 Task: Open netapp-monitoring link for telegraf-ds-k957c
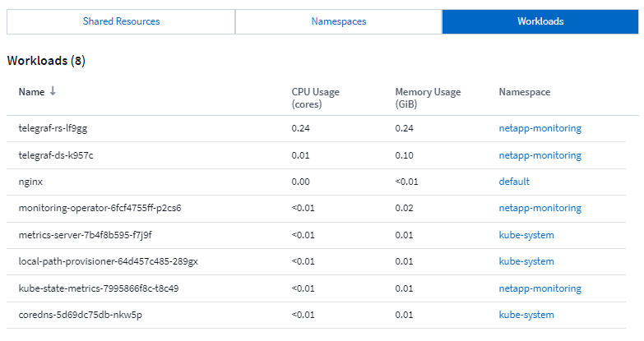[540, 155]
